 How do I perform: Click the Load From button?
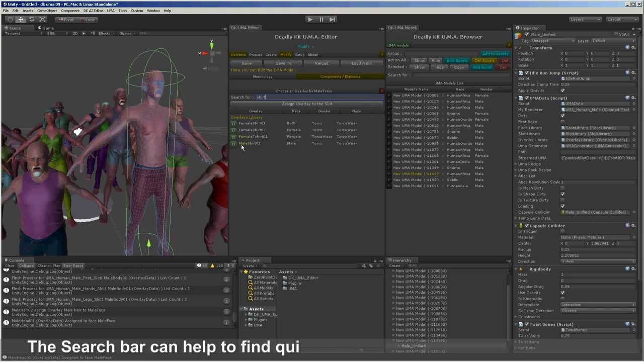coord(362,63)
